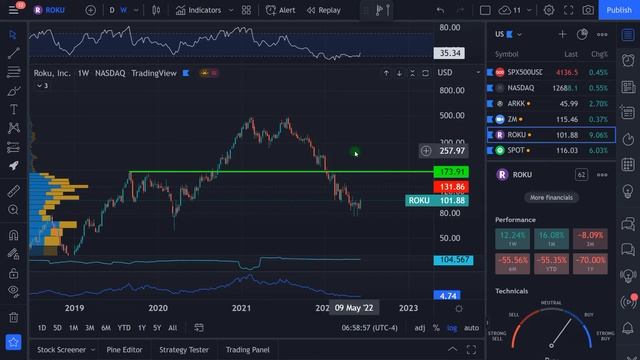Click the Publish button
Viewport: 640px width, 360px height.
coord(619,10)
